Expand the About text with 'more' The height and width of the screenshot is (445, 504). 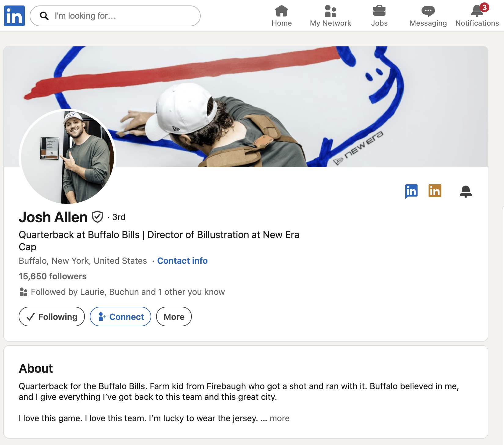(x=279, y=418)
